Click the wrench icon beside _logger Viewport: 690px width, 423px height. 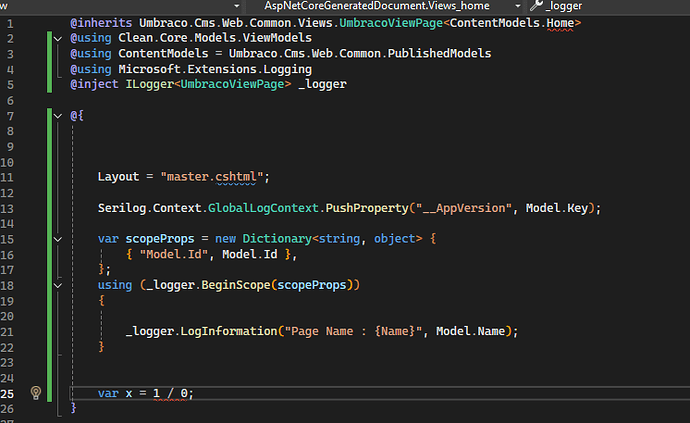536,6
